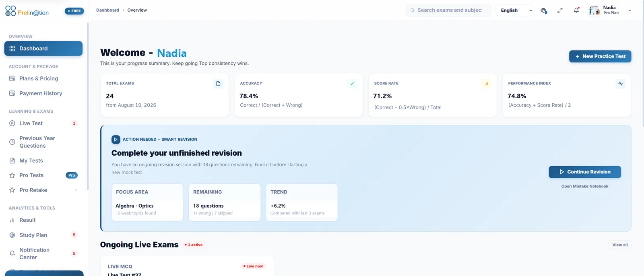644x276 pixels.
Task: Click the Payment History sidebar icon
Action: coord(12,93)
